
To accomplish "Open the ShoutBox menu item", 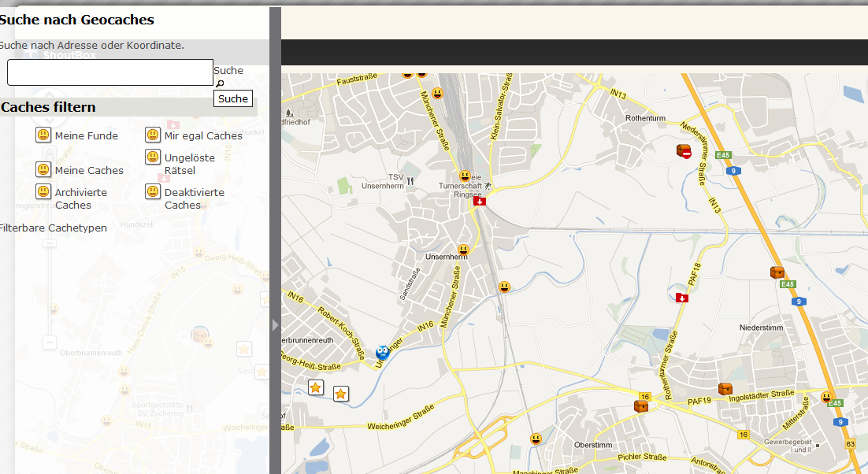I will [x=69, y=54].
